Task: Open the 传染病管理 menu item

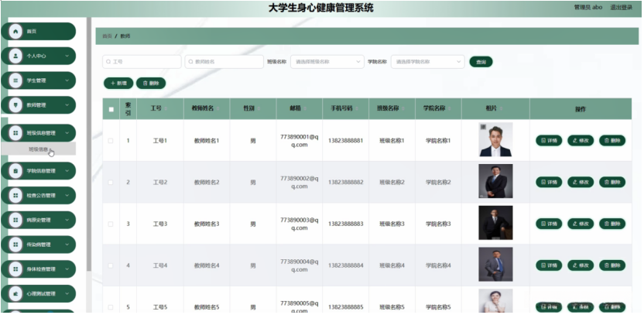Action: [38, 245]
